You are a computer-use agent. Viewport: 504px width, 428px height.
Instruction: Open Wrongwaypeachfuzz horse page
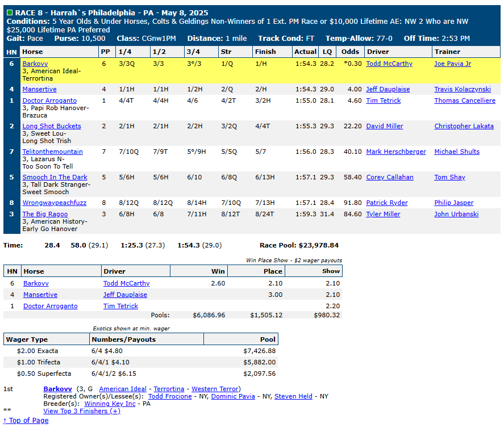[55, 203]
